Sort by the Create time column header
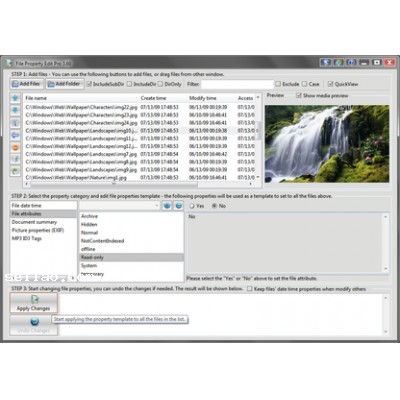This screenshot has width=400, height=400. [x=163, y=98]
